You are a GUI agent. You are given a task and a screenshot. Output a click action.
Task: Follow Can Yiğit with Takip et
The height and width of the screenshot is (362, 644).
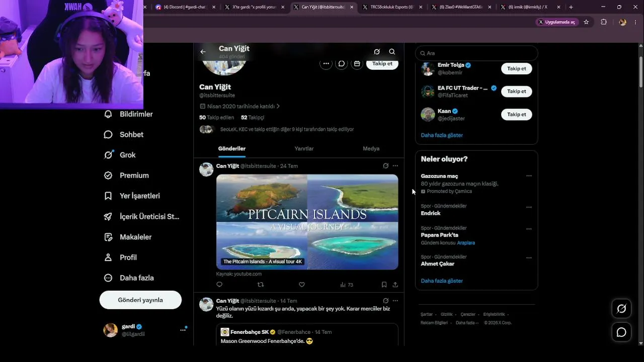[382, 64]
